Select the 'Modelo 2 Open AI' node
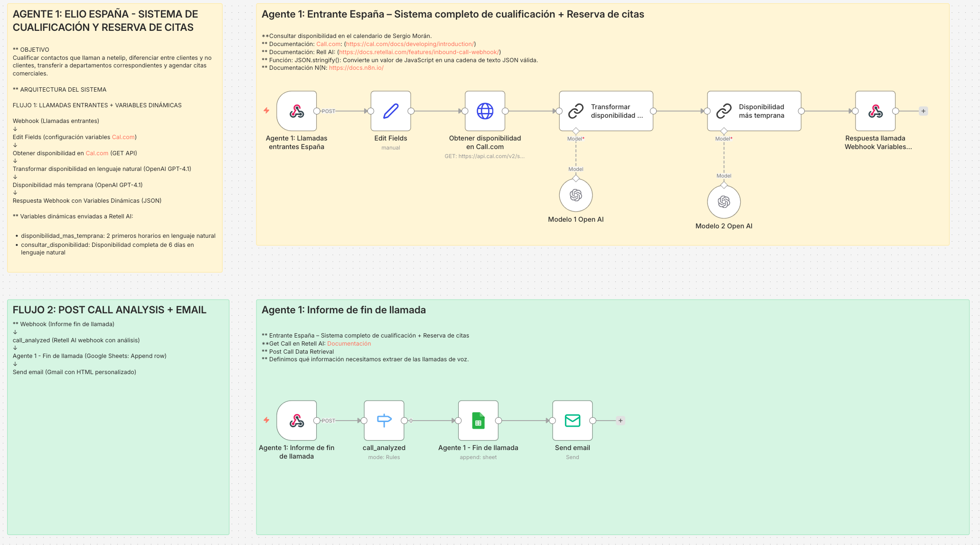The width and height of the screenshot is (980, 545). pyautogui.click(x=724, y=201)
